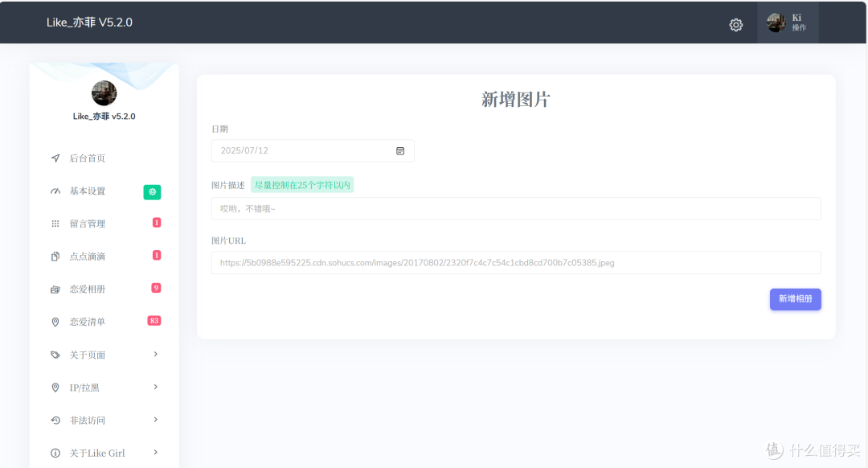
Task: Expand the IP/拉黑 submenu chevron
Action: [156, 387]
